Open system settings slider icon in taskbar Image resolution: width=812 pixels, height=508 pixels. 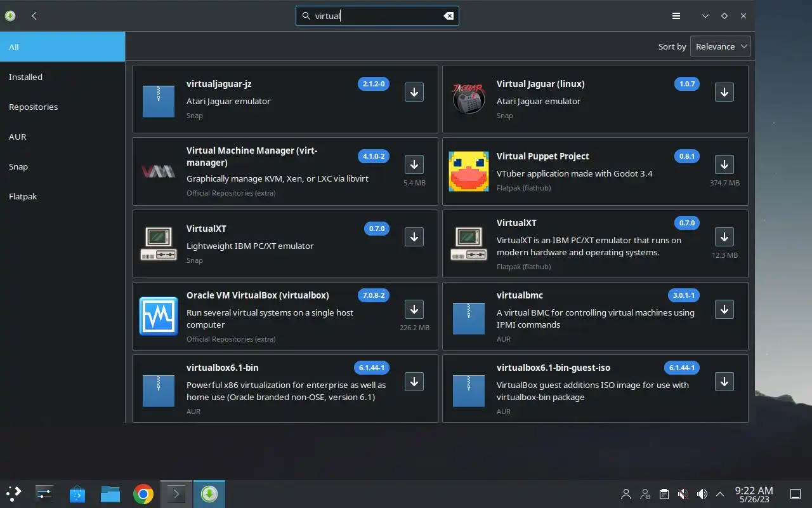coord(44,493)
